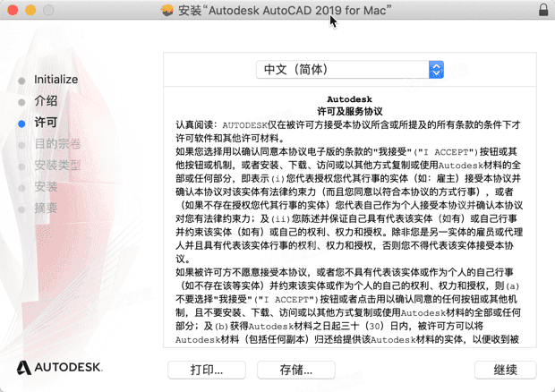Select the 介绍 step in sidebar
Image resolution: width=555 pixels, height=392 pixels.
coord(46,100)
